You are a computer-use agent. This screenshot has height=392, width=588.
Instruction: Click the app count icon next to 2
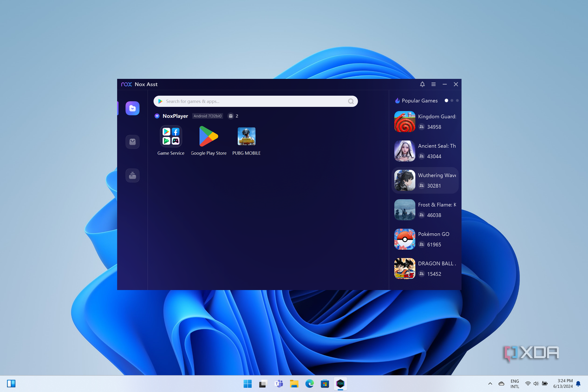point(230,116)
